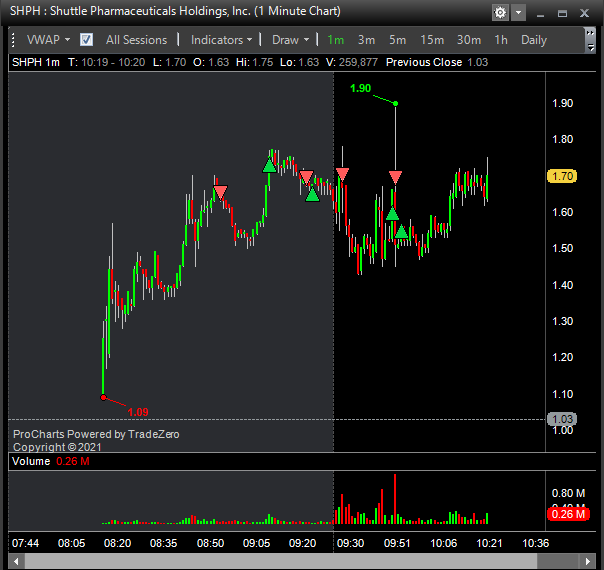Viewport: 604px width, 570px height.
Task: Maximize the chart window
Action: point(562,13)
